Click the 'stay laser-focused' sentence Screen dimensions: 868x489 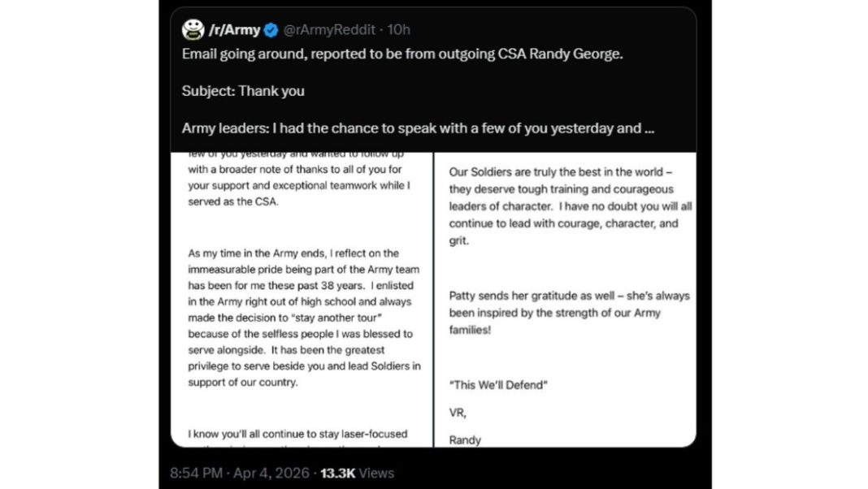click(297, 434)
